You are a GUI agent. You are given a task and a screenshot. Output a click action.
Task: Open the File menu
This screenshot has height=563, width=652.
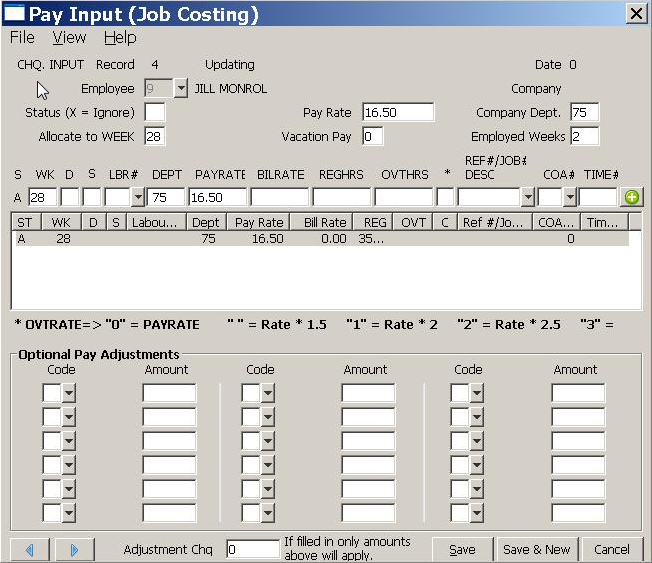[x=22, y=37]
